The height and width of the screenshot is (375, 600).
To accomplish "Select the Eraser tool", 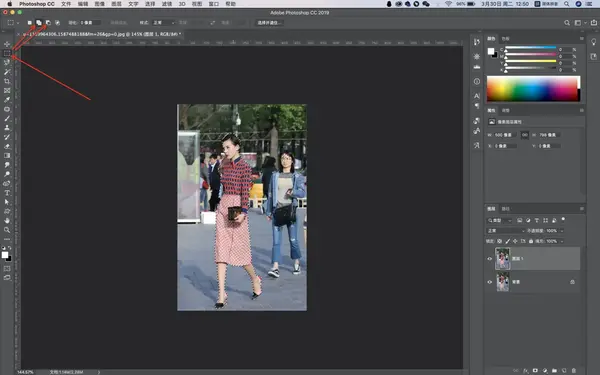I will (7, 146).
